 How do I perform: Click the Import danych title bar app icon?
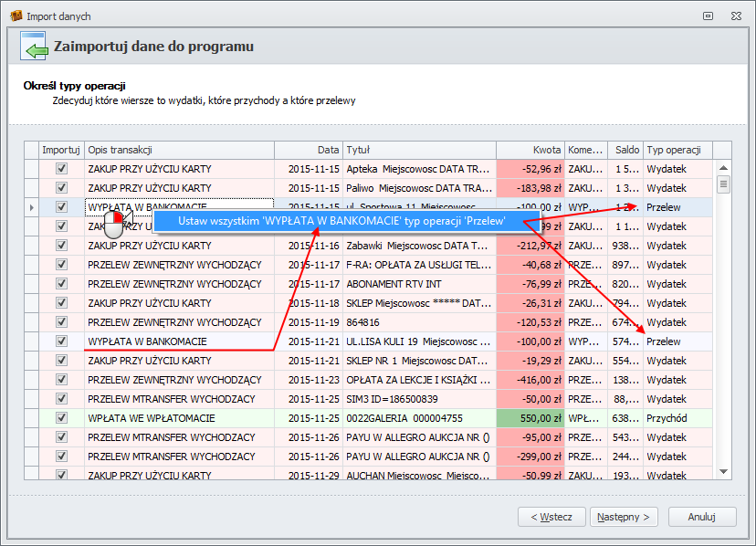(15, 16)
